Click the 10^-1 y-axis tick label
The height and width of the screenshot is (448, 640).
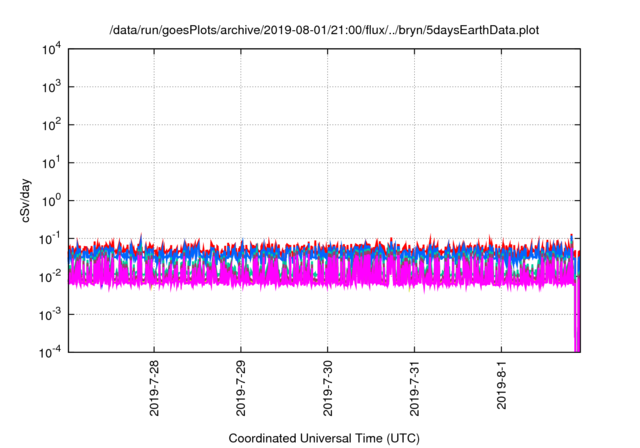(x=51, y=239)
